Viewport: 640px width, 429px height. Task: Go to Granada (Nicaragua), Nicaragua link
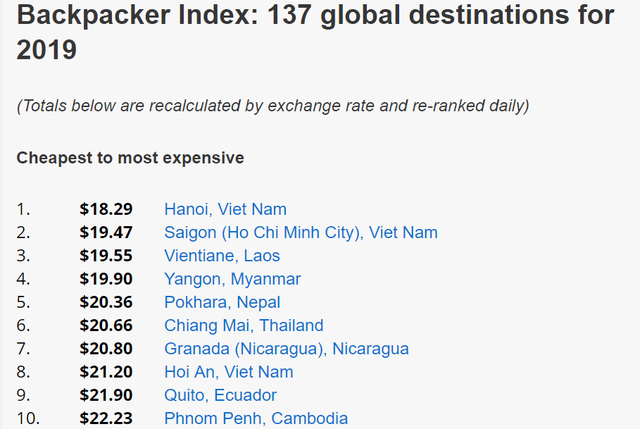(287, 349)
